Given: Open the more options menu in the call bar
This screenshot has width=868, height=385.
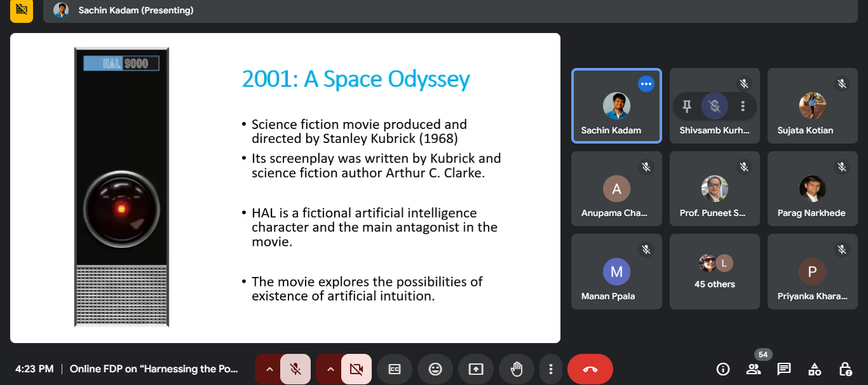Looking at the screenshot, I should point(551,369).
